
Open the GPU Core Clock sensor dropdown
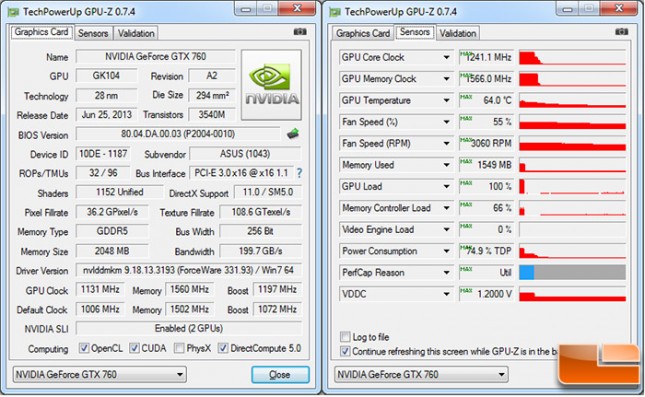click(x=446, y=58)
